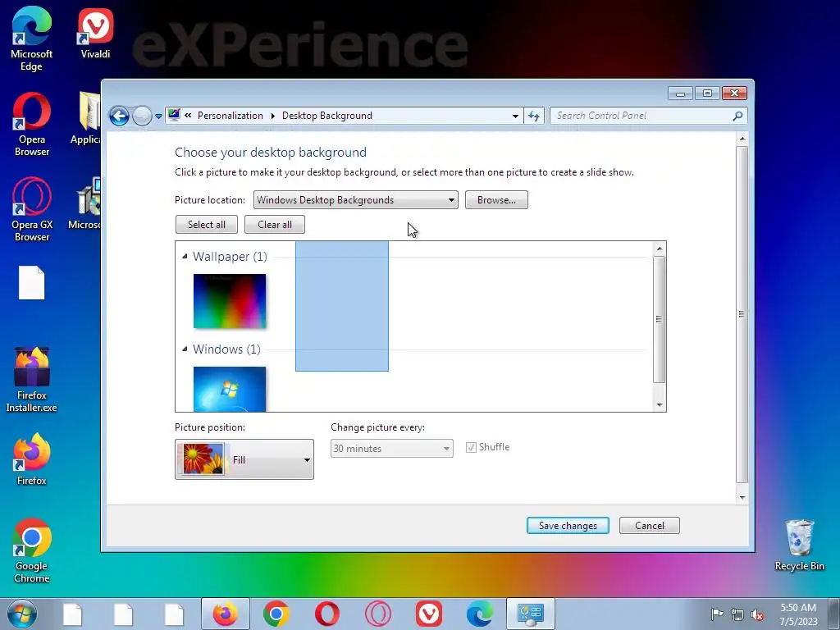Select the blank file icon on desktop
The height and width of the screenshot is (630, 840).
pyautogui.click(x=32, y=282)
